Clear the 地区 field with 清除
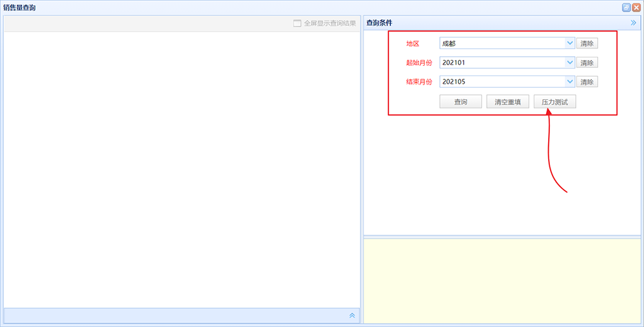 pos(587,43)
